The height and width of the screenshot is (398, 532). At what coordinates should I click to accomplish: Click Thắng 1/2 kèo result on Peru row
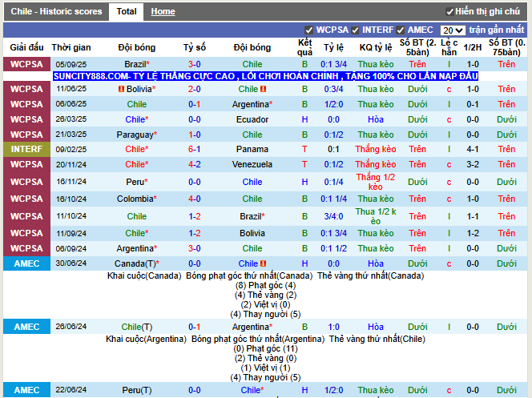(376, 182)
